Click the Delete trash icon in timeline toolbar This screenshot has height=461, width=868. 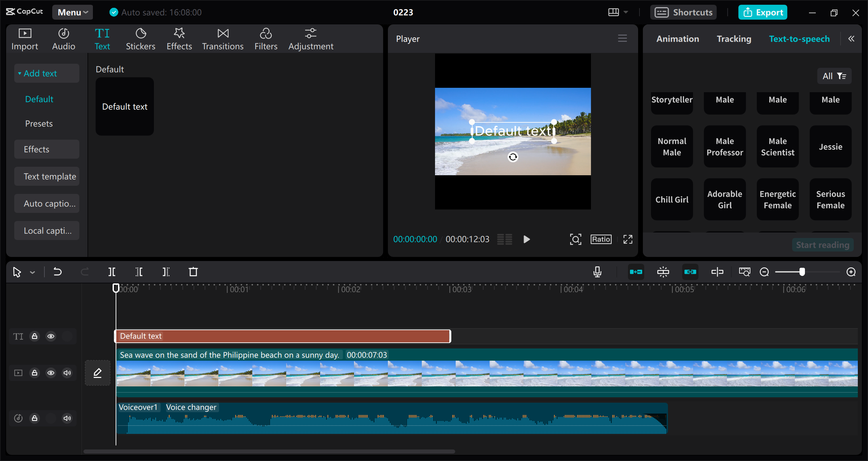pos(193,272)
